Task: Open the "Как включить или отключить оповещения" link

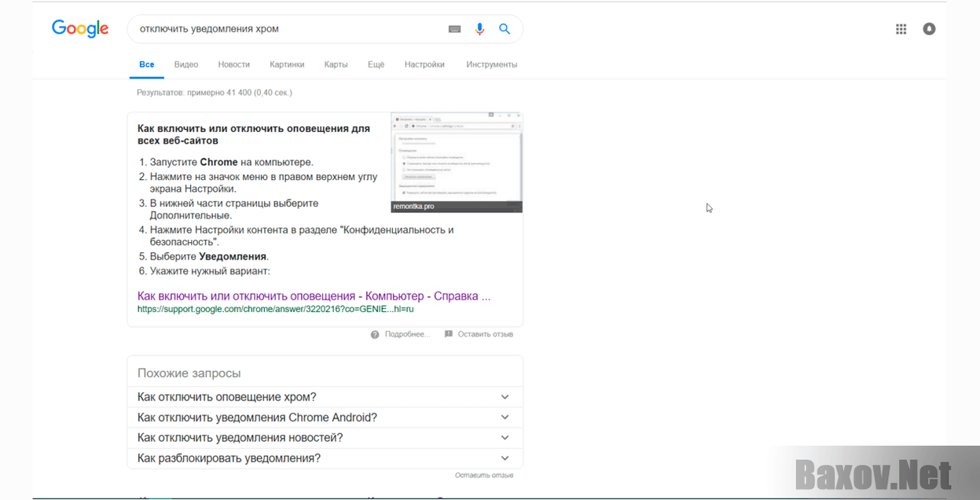Action: coord(314,296)
